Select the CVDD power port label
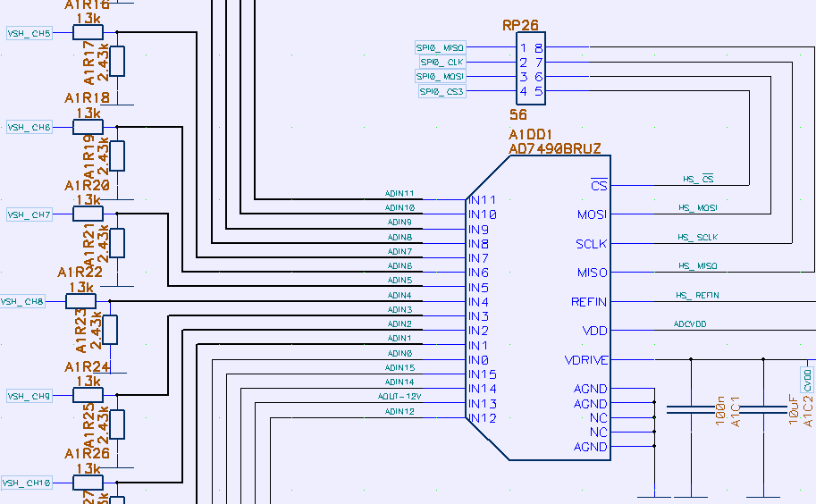The height and width of the screenshot is (504, 816). (808, 379)
